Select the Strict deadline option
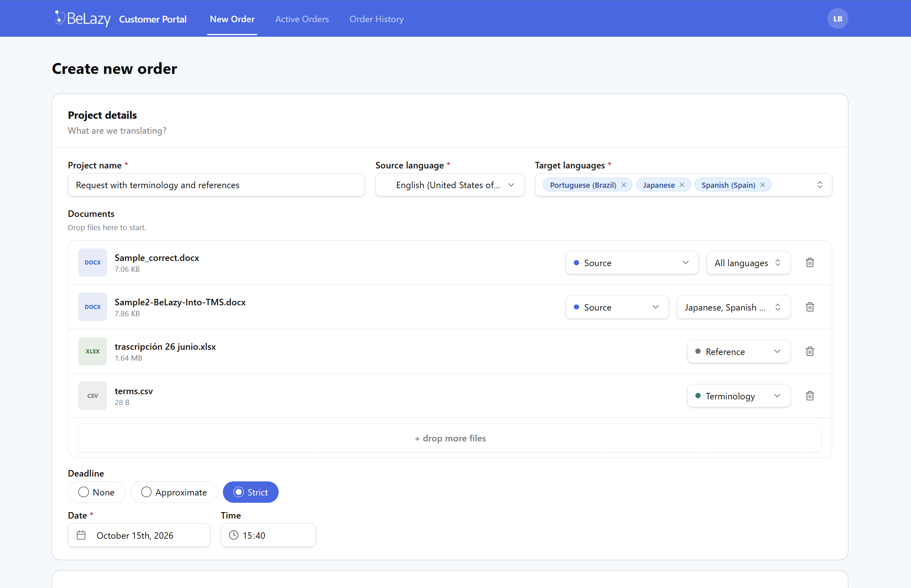 tap(251, 492)
